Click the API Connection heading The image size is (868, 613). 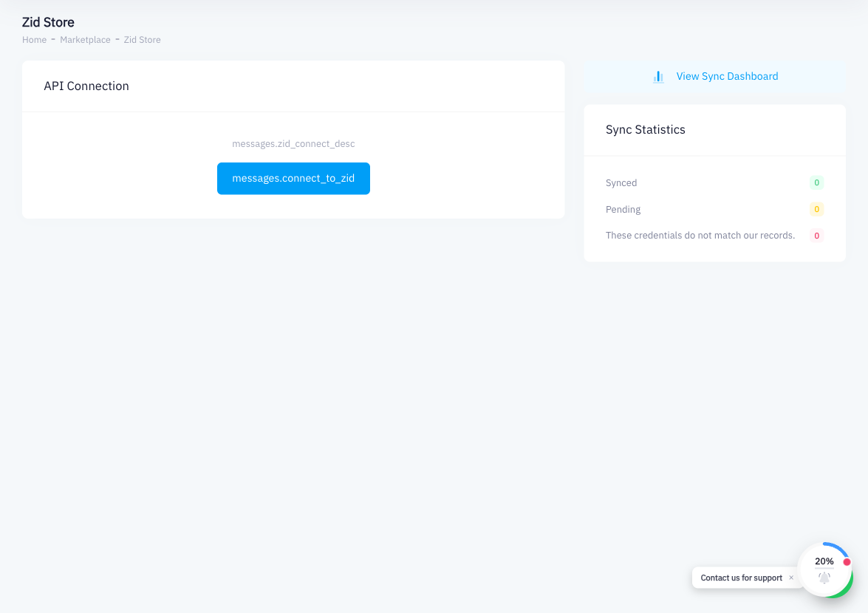click(x=86, y=86)
